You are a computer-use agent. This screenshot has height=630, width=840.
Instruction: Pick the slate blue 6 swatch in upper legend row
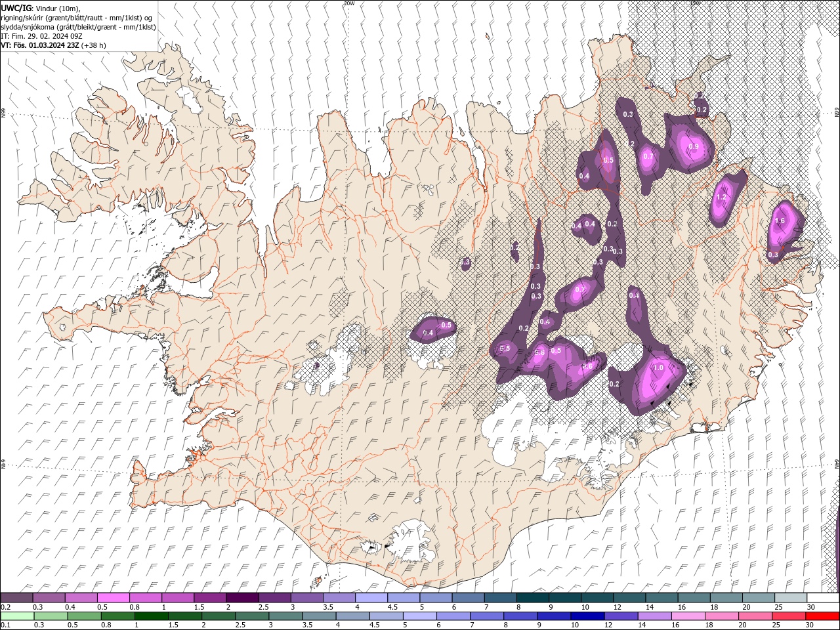click(468, 598)
